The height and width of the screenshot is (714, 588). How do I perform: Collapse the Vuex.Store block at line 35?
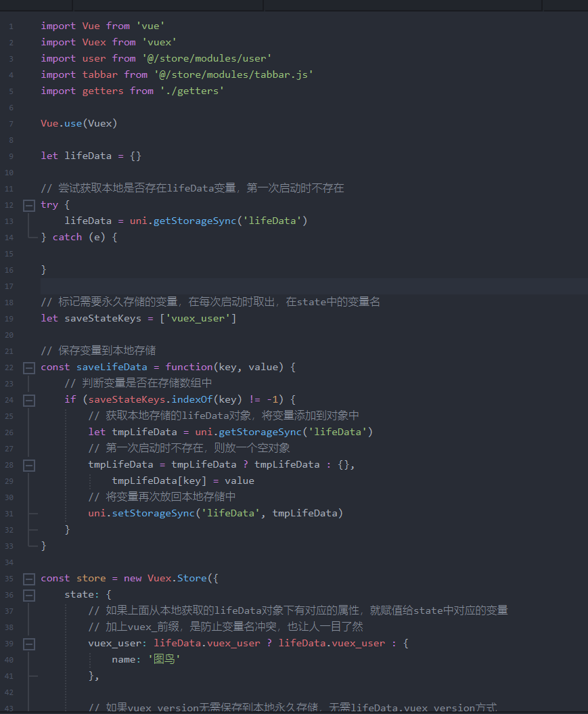(28, 578)
